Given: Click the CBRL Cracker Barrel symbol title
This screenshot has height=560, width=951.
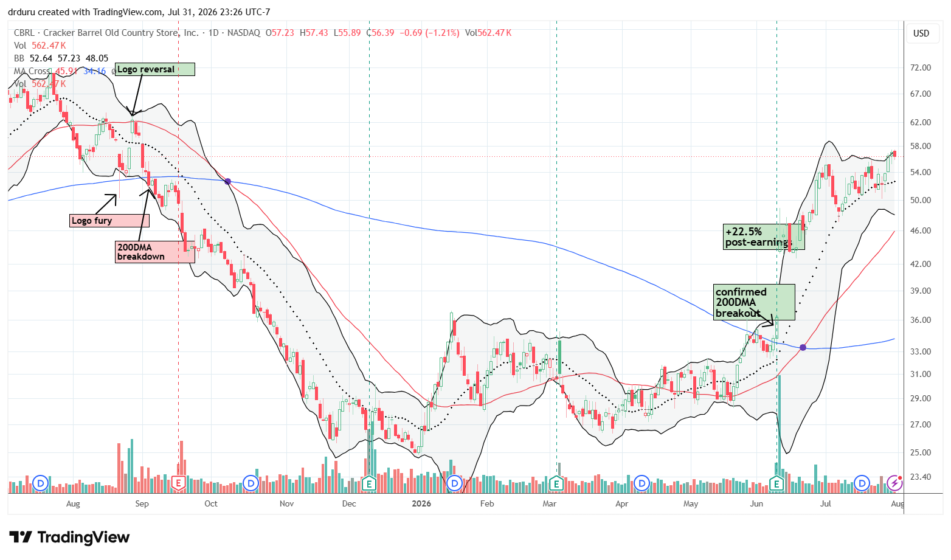Looking at the screenshot, I should pos(106,33).
